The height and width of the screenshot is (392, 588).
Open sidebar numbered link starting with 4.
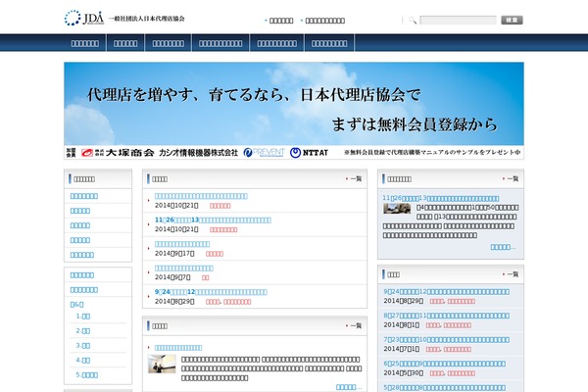coord(83,360)
